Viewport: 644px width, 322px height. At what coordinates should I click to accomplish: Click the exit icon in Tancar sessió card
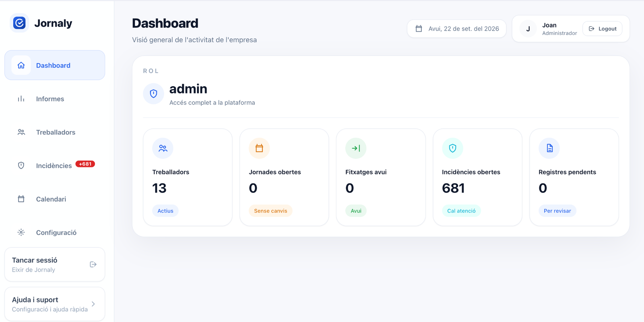tap(93, 264)
